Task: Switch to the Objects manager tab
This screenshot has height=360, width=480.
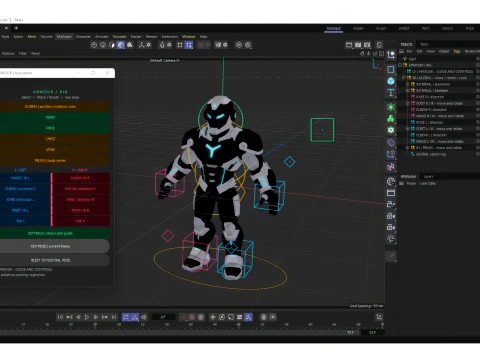Action: click(406, 44)
